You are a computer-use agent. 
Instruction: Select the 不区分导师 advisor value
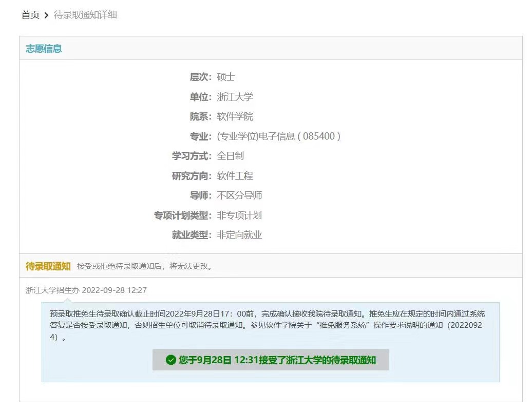point(239,195)
